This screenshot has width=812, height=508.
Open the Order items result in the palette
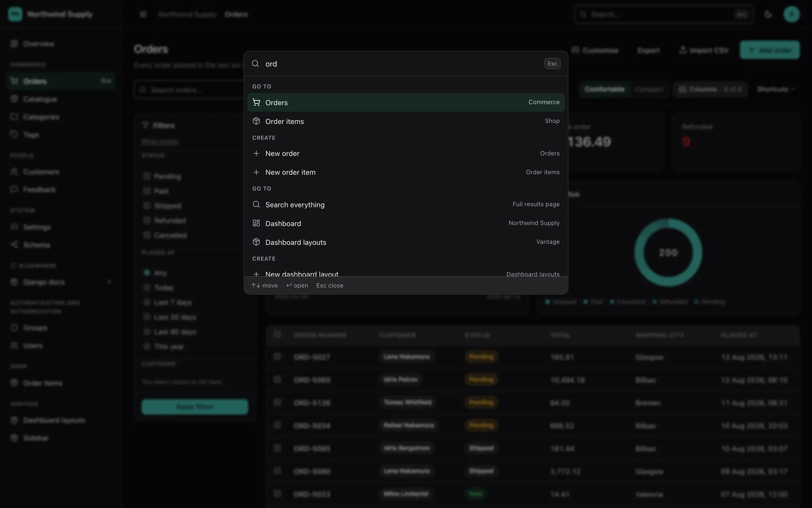pos(406,121)
